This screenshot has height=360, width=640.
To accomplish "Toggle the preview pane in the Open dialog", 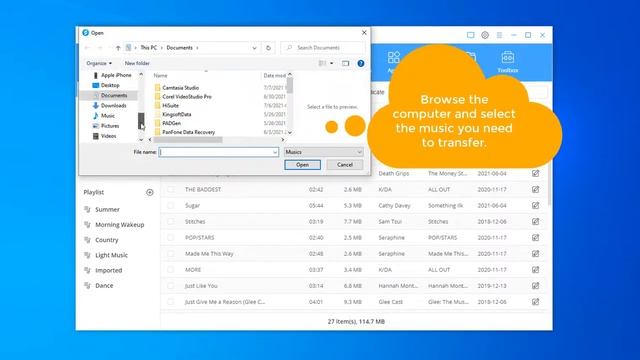I will point(345,63).
